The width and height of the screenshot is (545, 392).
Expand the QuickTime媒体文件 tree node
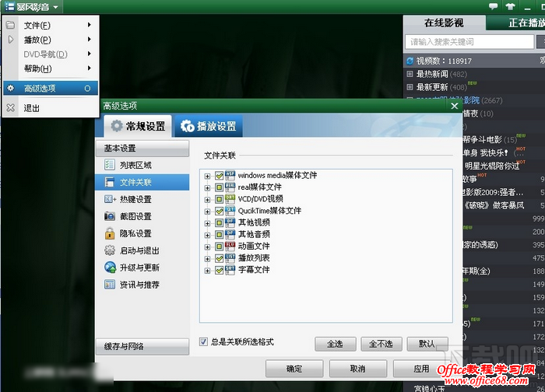click(x=208, y=212)
